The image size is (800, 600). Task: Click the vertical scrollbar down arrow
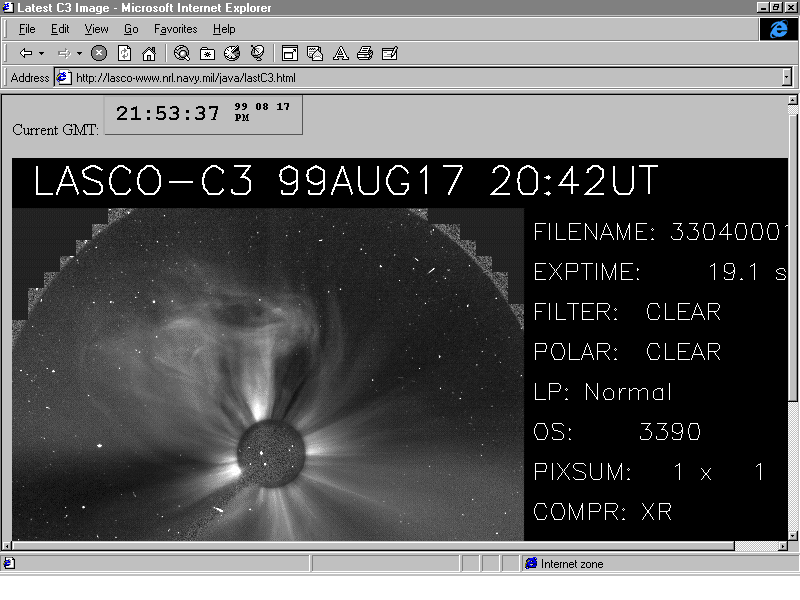click(x=793, y=536)
